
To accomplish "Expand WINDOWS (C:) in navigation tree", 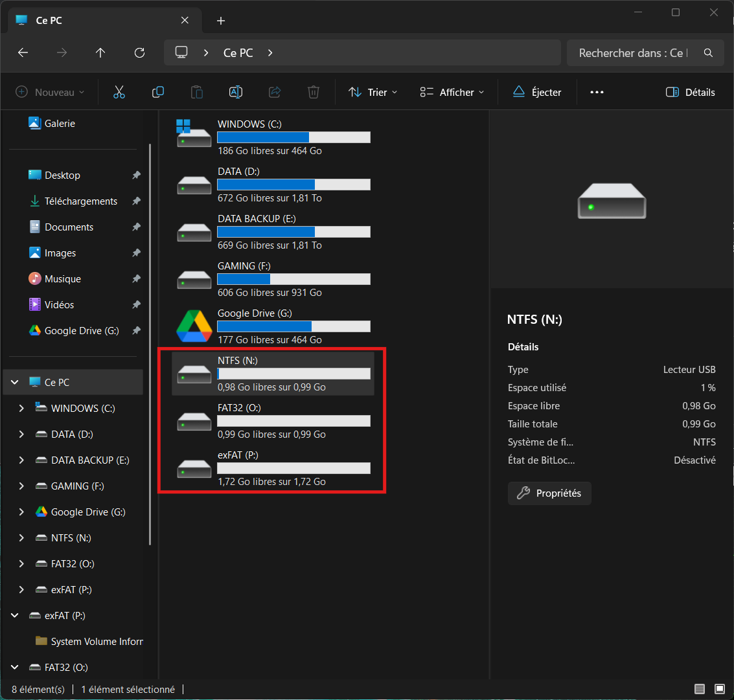I will pos(21,409).
